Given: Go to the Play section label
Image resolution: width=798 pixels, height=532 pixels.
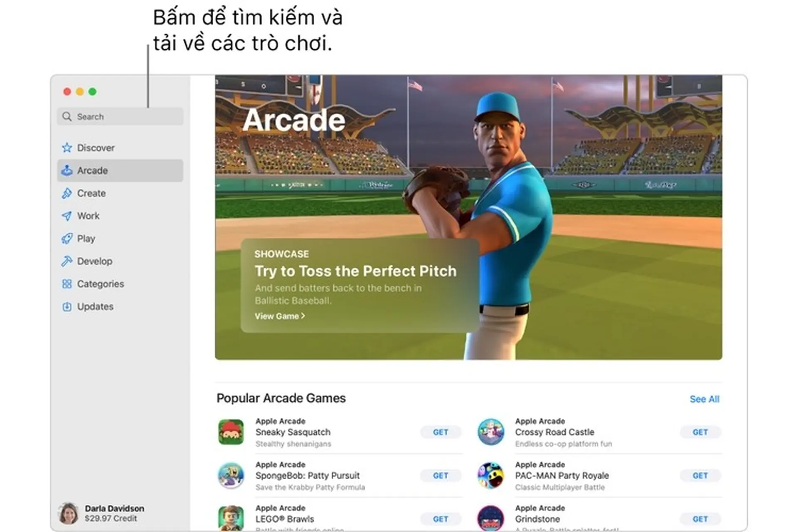Looking at the screenshot, I should pos(86,239).
